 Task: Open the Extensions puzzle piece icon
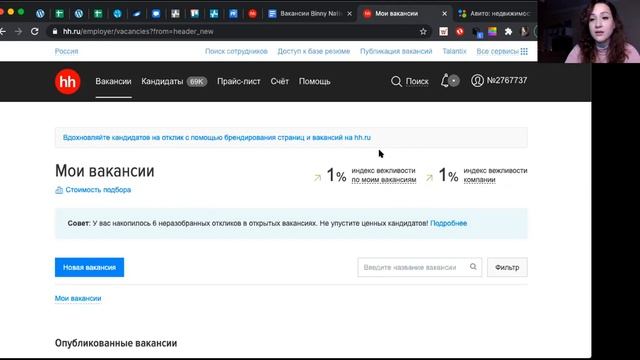tap(508, 31)
